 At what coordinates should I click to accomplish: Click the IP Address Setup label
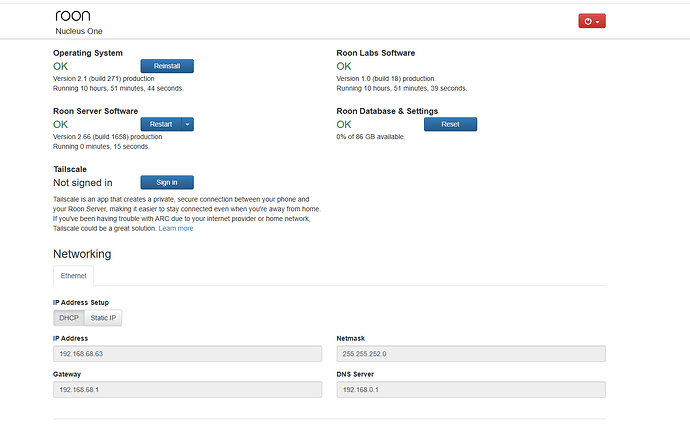pyautogui.click(x=81, y=302)
